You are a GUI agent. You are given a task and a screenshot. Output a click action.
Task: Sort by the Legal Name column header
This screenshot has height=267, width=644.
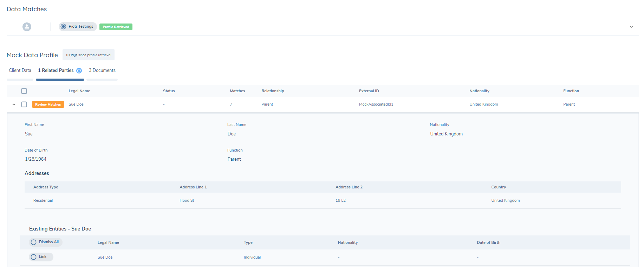(79, 91)
